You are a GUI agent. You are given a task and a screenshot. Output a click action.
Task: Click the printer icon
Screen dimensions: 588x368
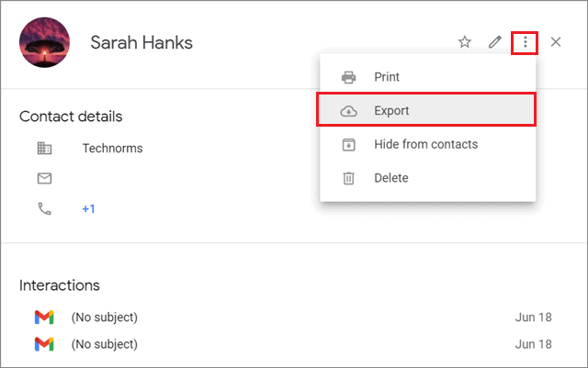[349, 77]
